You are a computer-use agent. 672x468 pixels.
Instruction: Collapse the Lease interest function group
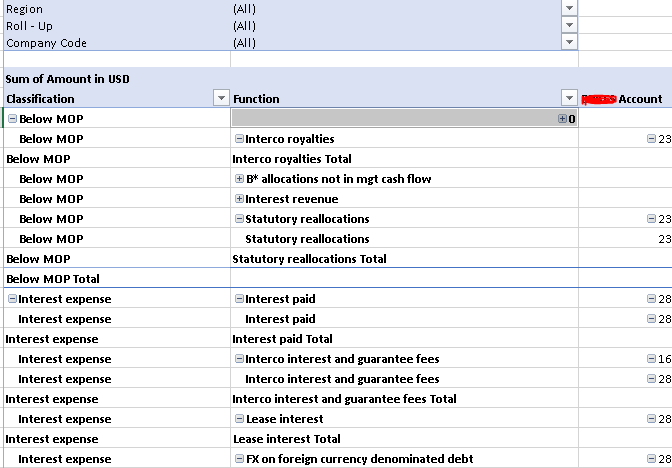click(239, 419)
